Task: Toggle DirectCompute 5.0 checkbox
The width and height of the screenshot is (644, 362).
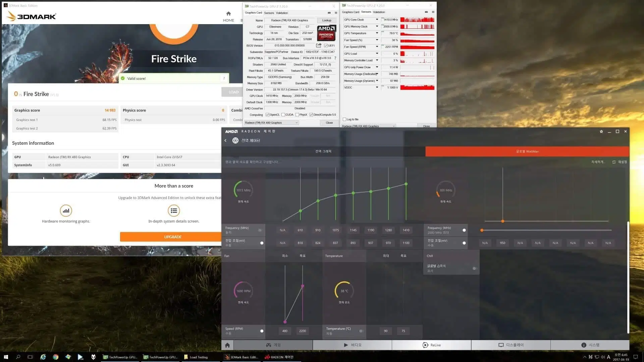Action: [311, 115]
